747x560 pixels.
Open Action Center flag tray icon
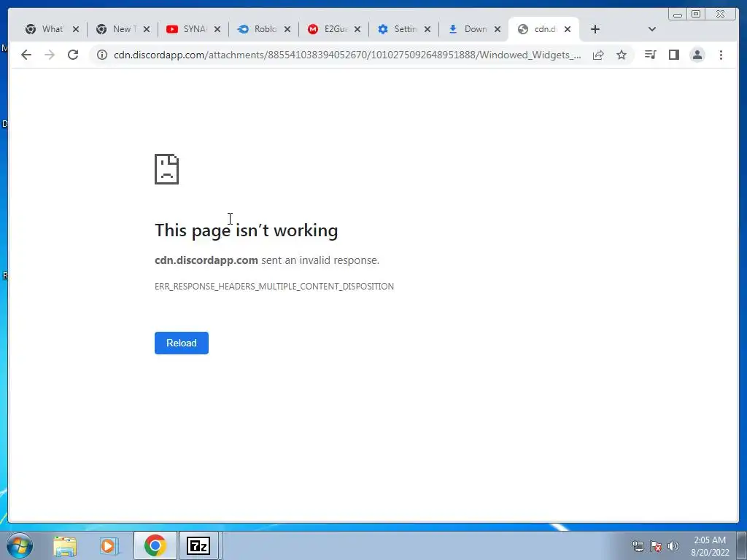pos(656,546)
